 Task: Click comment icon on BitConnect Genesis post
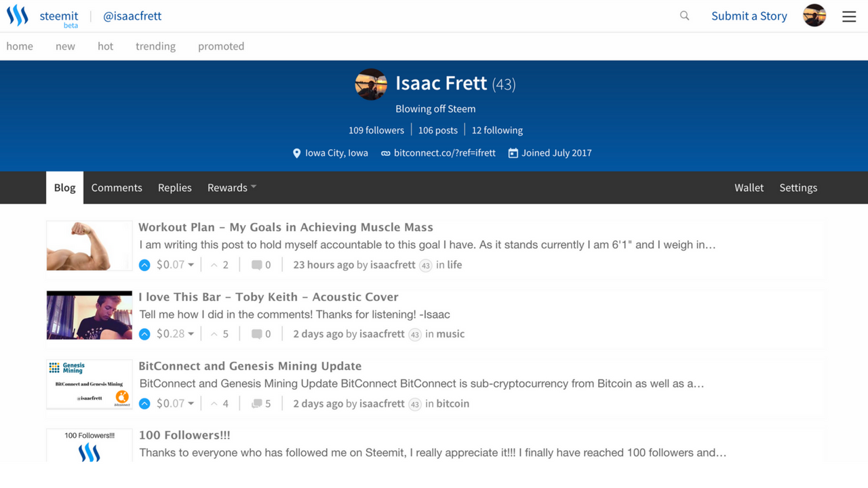(256, 404)
